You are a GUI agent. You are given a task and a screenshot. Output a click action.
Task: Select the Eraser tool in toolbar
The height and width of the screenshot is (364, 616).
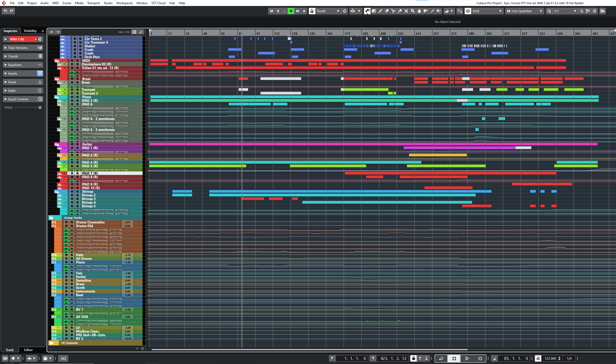tap(387, 11)
